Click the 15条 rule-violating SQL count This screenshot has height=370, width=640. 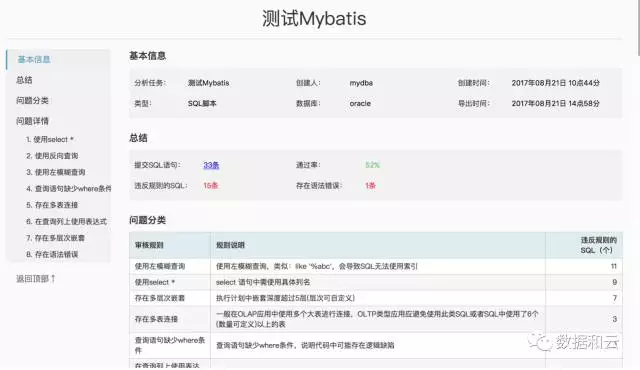(x=211, y=186)
